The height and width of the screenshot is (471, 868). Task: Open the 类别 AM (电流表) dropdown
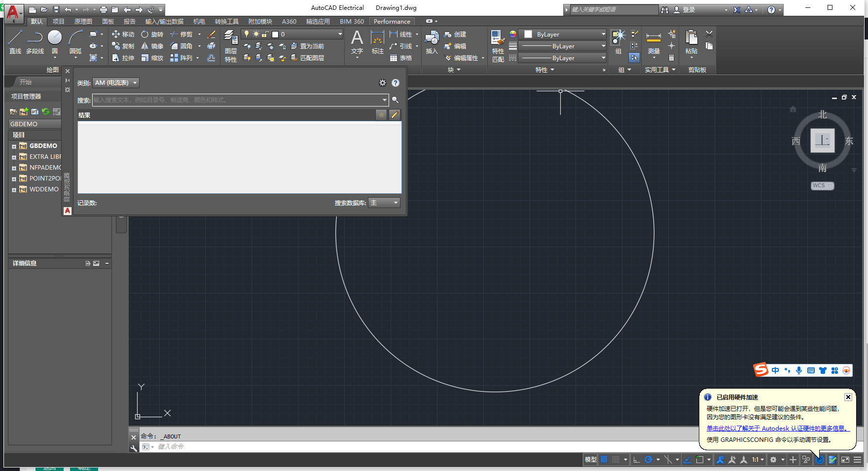point(116,83)
